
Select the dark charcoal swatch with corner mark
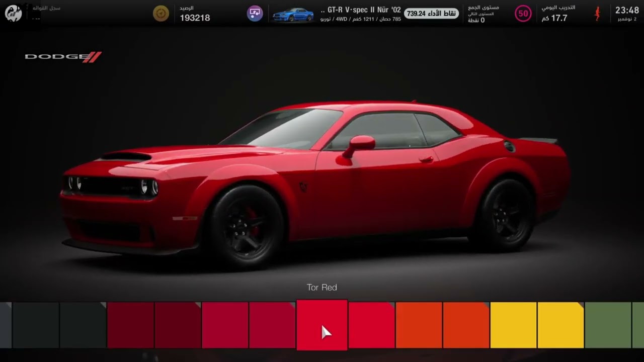(83, 325)
